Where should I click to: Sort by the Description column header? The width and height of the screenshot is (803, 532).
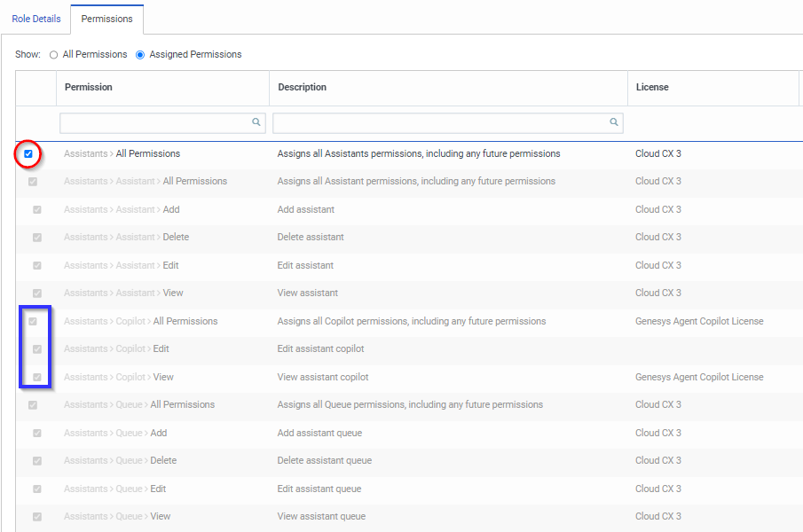[302, 88]
